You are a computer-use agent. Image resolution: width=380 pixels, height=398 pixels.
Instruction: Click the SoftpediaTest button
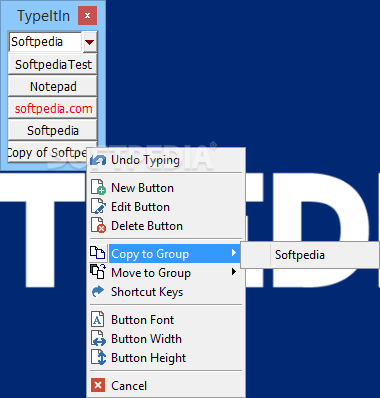point(53,64)
